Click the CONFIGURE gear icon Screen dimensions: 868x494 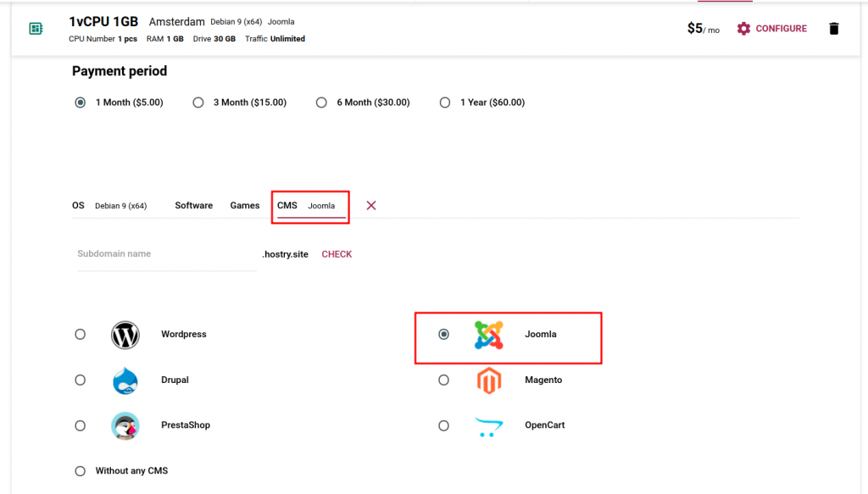[743, 29]
